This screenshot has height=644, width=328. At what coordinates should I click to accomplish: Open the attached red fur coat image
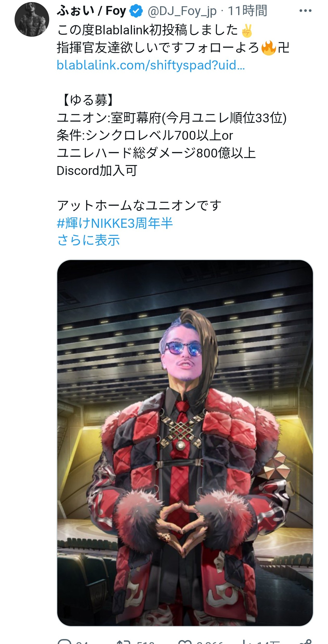(185, 443)
